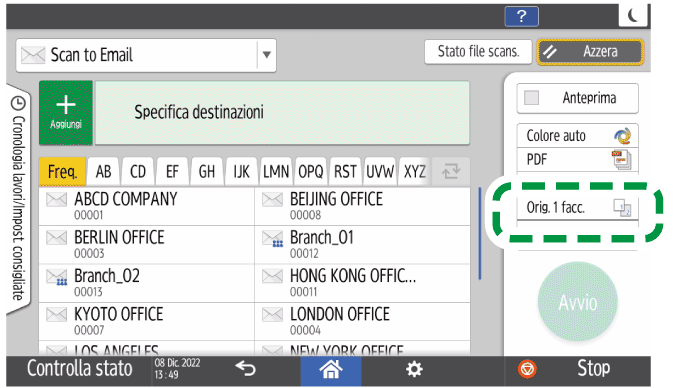Click the PDF file type icon
Screen dimensions: 675x388
click(x=622, y=159)
